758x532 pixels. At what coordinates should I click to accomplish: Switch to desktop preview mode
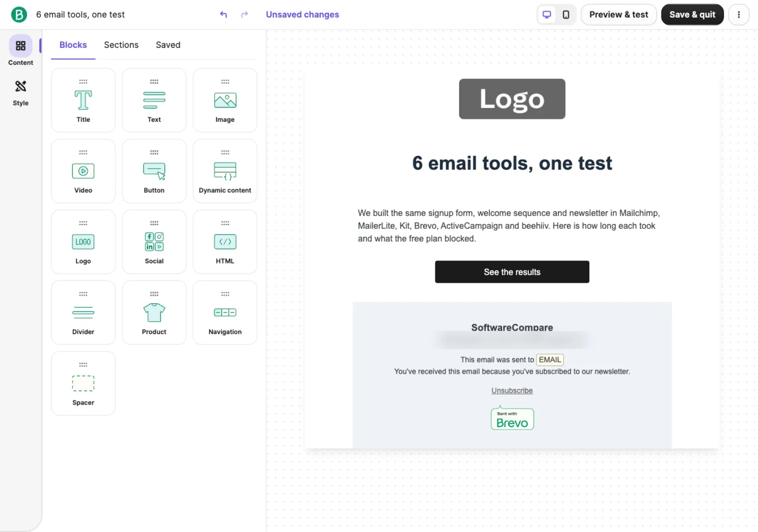coord(547,15)
